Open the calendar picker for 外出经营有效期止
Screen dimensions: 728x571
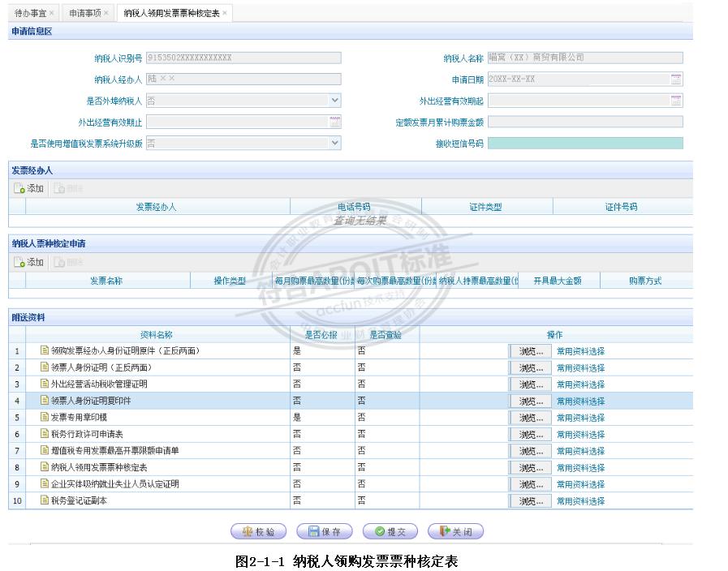tap(334, 122)
